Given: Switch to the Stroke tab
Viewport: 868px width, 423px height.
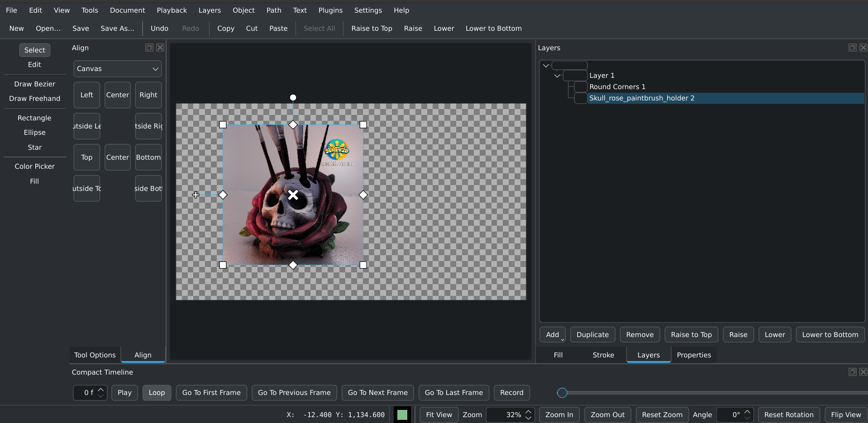Looking at the screenshot, I should point(603,355).
